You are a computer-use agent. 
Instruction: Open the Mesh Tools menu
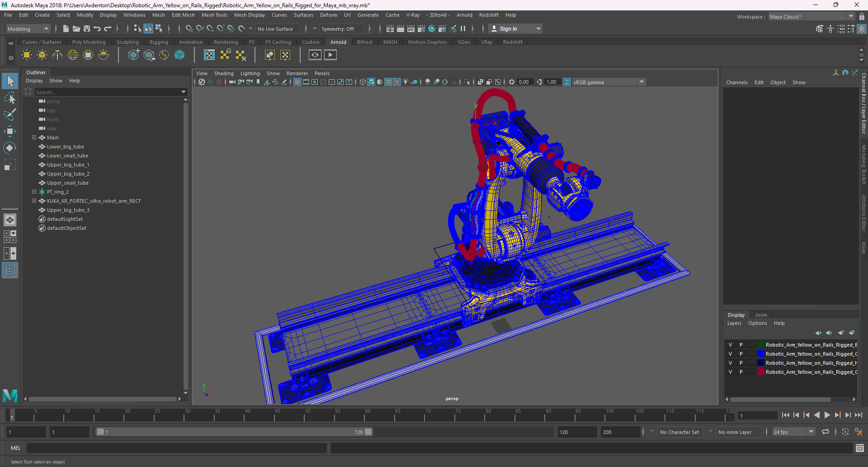[x=214, y=15]
